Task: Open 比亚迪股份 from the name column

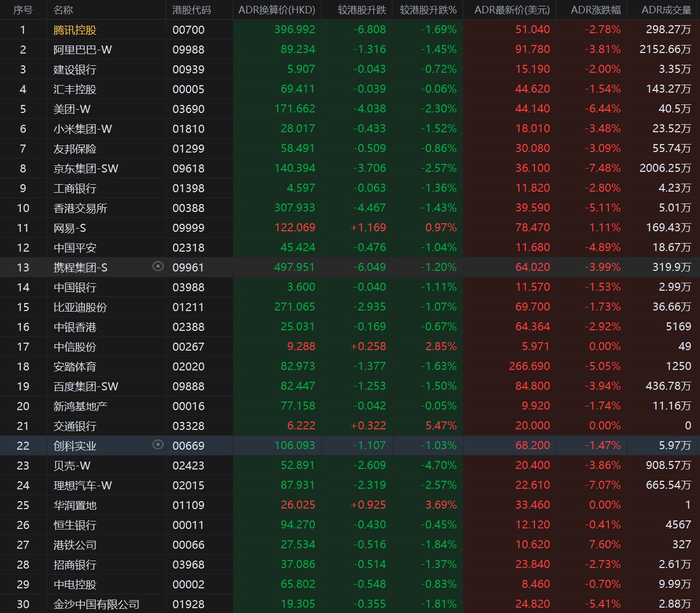Action: [80, 307]
